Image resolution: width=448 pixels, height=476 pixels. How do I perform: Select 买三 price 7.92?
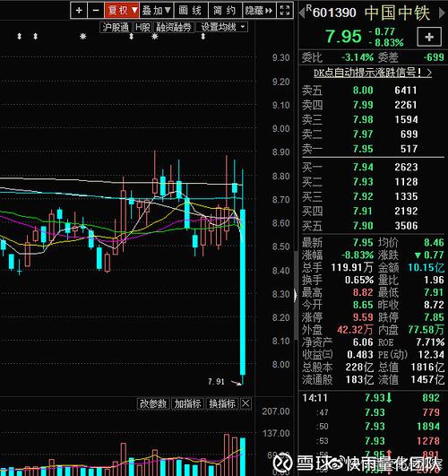pos(363,196)
